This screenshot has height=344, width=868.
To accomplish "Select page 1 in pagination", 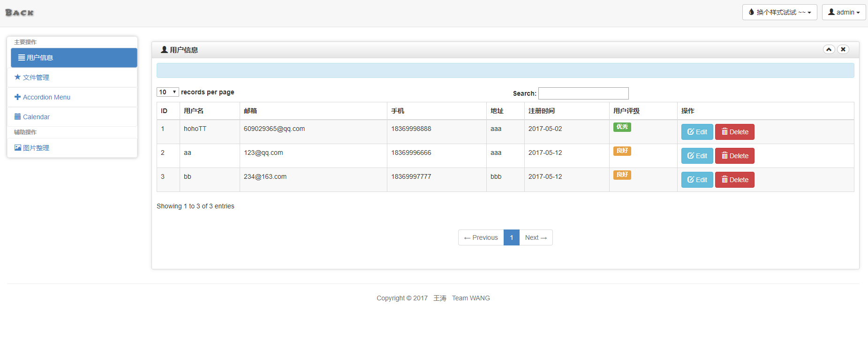I will (512, 237).
